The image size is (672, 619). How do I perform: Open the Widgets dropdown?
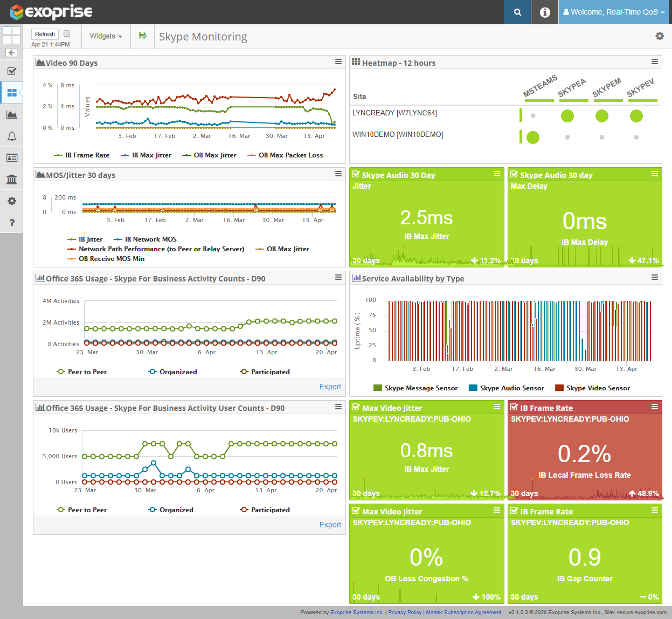tap(106, 36)
